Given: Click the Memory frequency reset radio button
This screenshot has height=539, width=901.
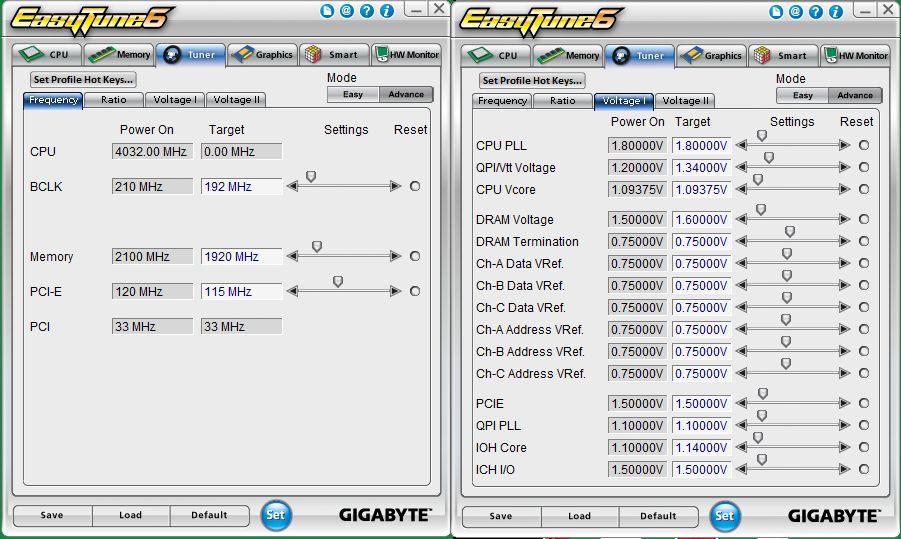Looking at the screenshot, I should click(x=415, y=256).
